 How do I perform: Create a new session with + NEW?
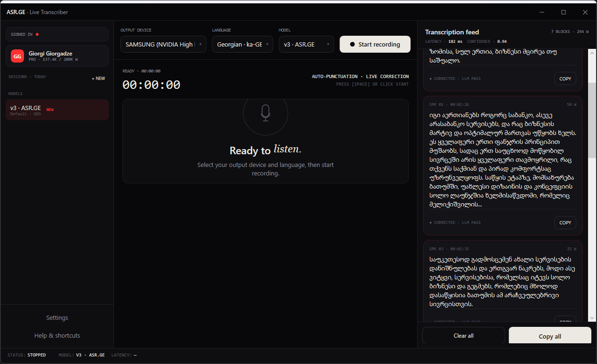(x=98, y=79)
